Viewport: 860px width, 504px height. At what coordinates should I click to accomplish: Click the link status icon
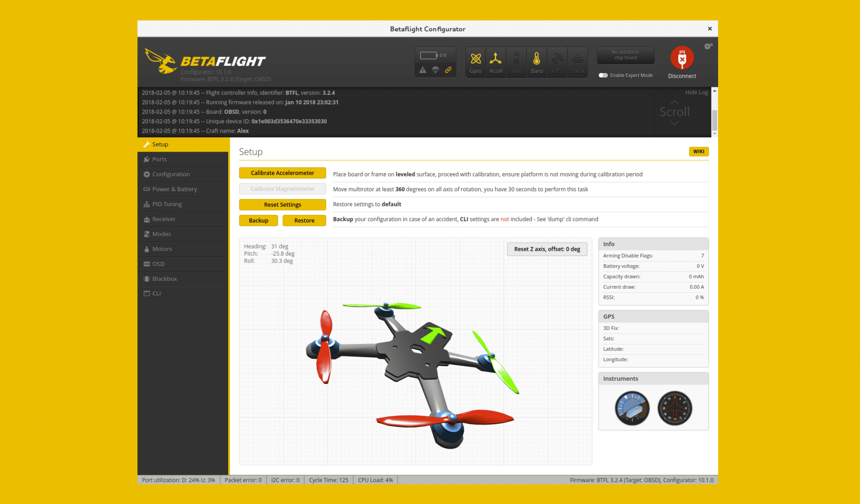tap(448, 70)
